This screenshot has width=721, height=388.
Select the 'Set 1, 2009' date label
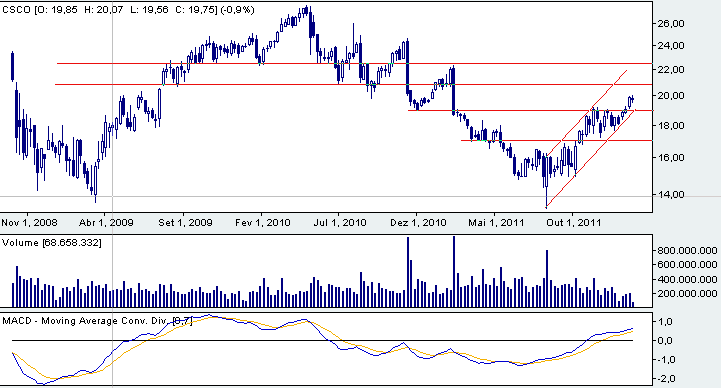(185, 223)
